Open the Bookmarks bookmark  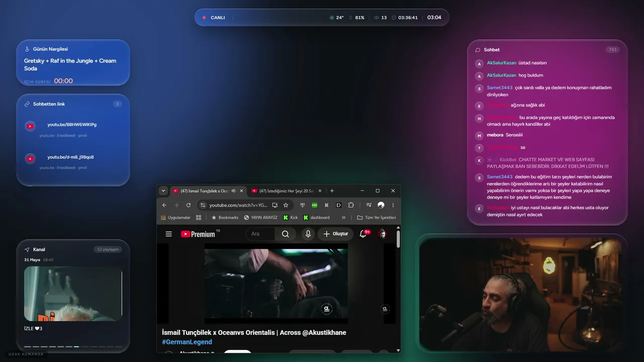click(x=225, y=218)
